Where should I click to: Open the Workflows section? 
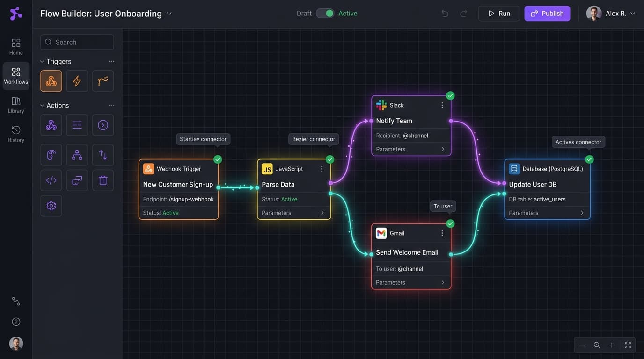tap(16, 76)
